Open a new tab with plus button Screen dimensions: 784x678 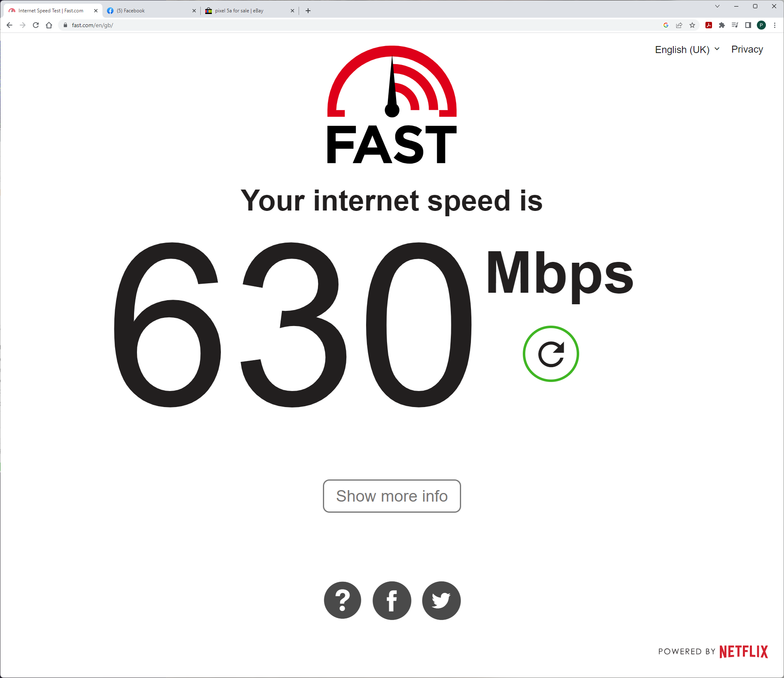[308, 11]
